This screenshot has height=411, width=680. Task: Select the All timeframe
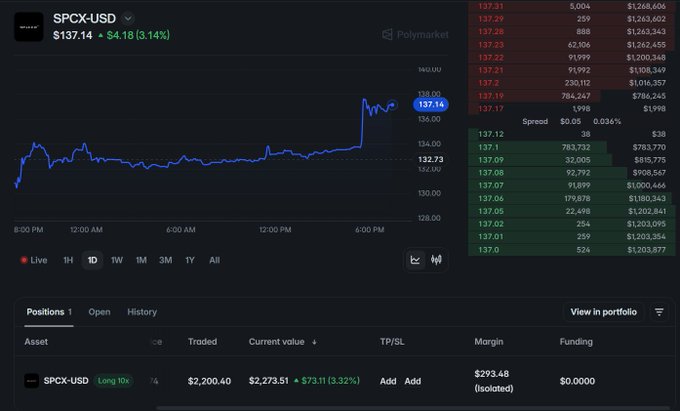coord(214,260)
